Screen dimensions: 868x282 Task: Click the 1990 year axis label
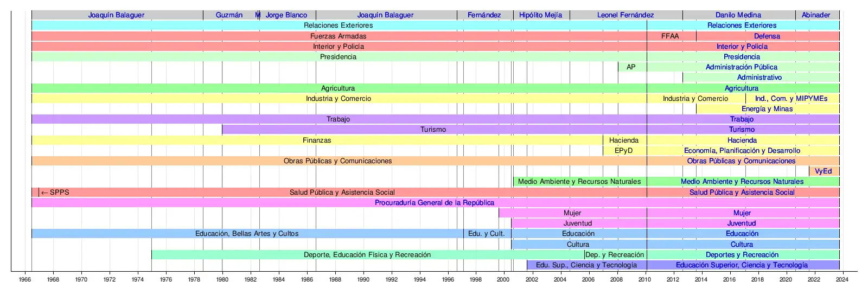[x=363, y=279]
